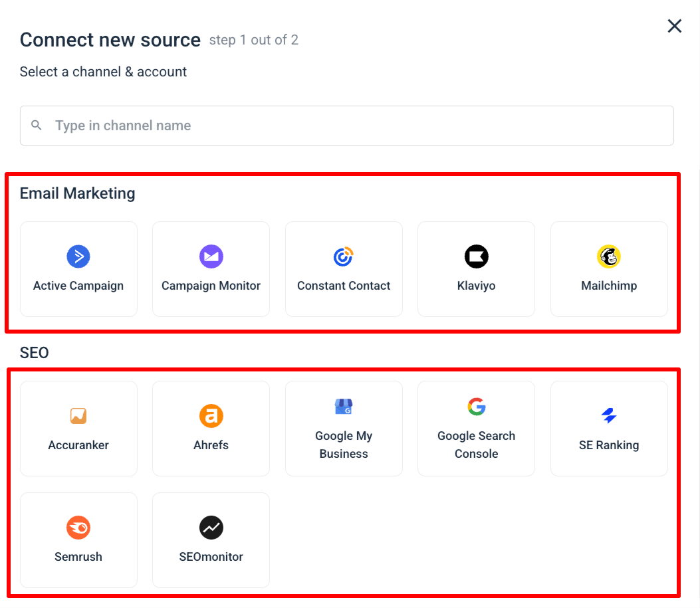Connect the Mailchimp email source
This screenshot has width=700, height=608.
tap(609, 256)
